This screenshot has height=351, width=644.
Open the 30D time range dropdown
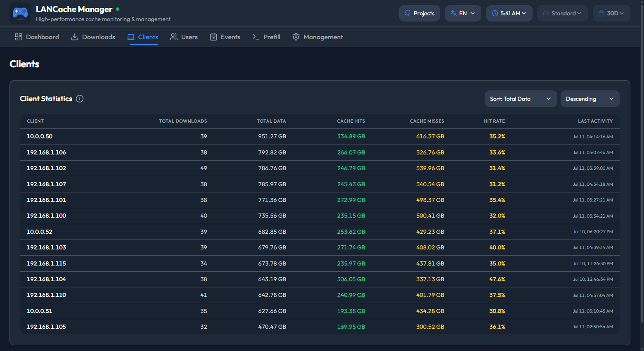[611, 13]
